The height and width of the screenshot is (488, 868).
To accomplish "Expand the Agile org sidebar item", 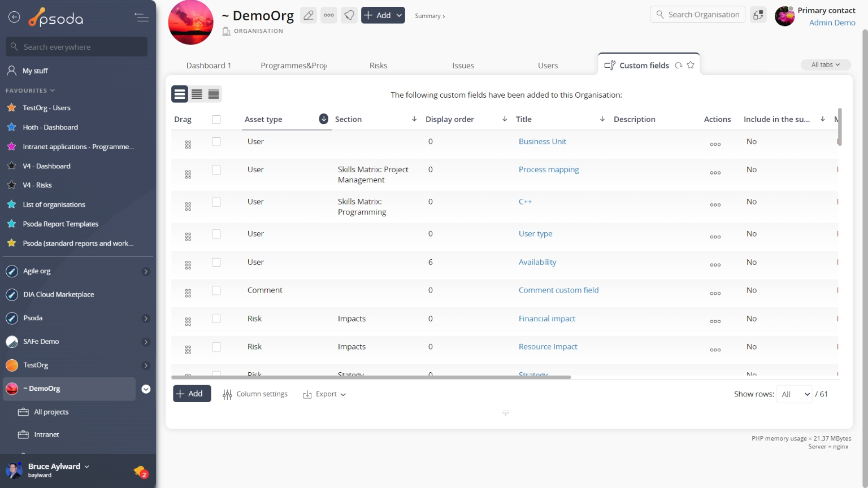I will coord(146,272).
